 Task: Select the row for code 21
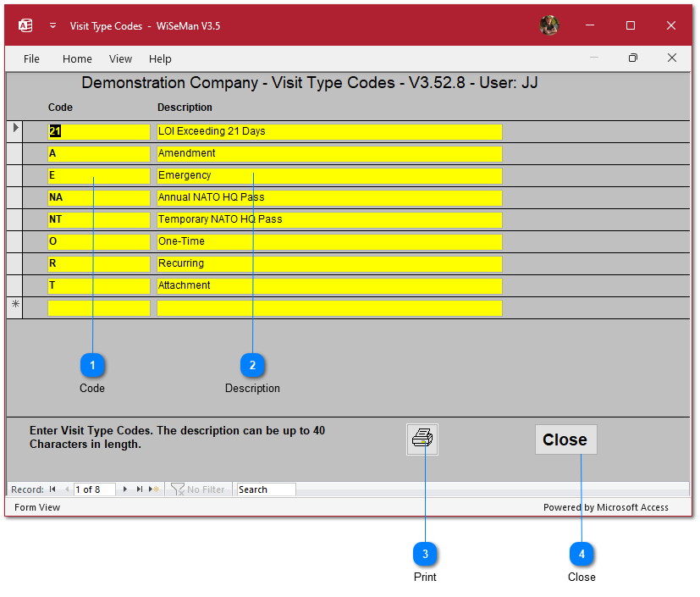click(x=14, y=131)
